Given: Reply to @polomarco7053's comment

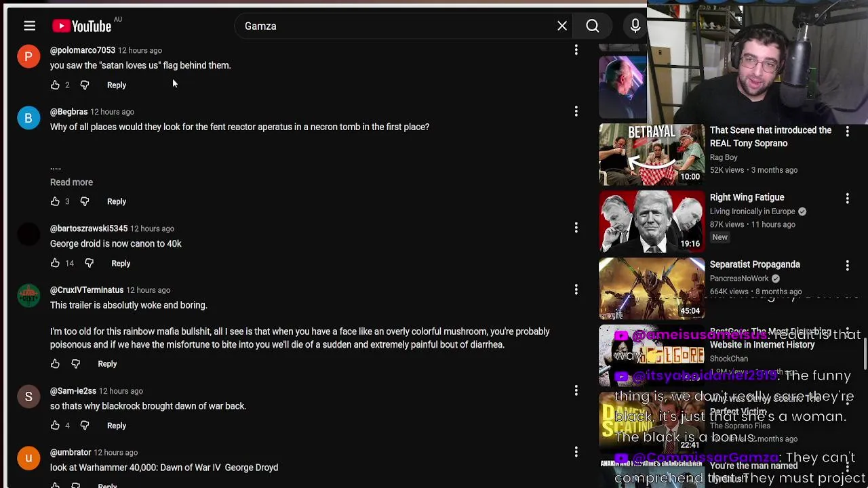Looking at the screenshot, I should [117, 85].
